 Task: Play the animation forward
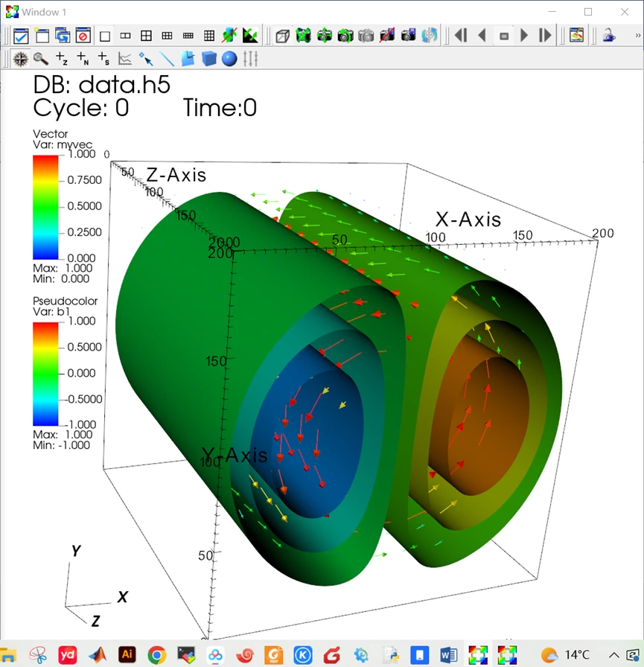click(524, 35)
